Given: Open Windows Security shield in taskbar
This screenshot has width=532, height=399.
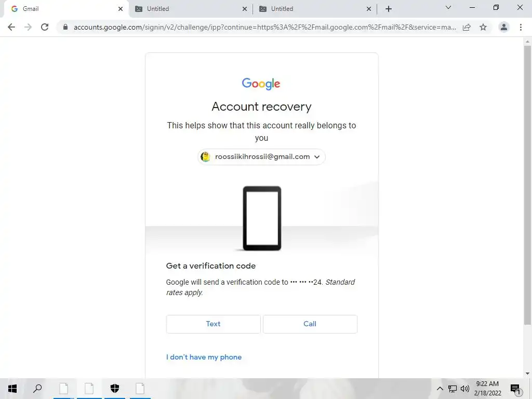Looking at the screenshot, I should point(115,388).
